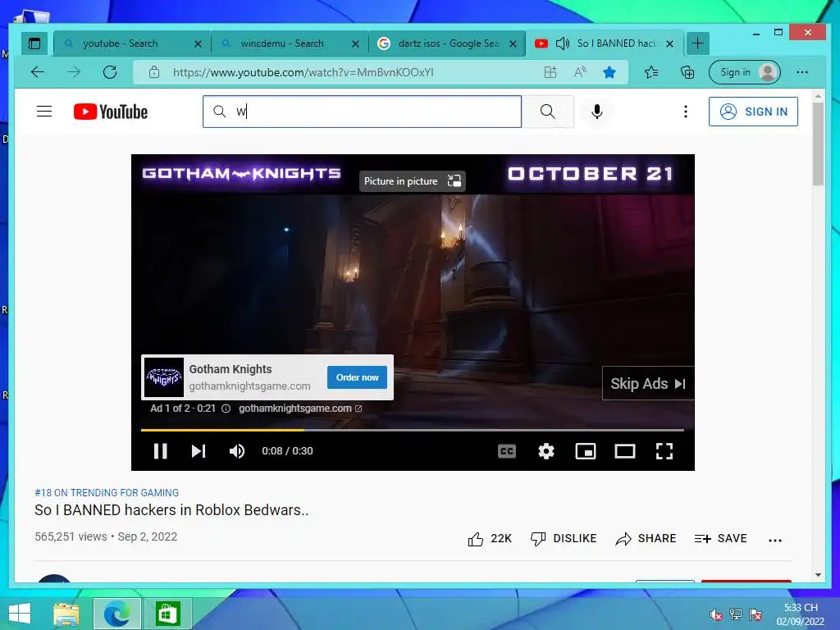Open Microsoft Store from the taskbar
Screen dimensions: 840x630
(167, 614)
